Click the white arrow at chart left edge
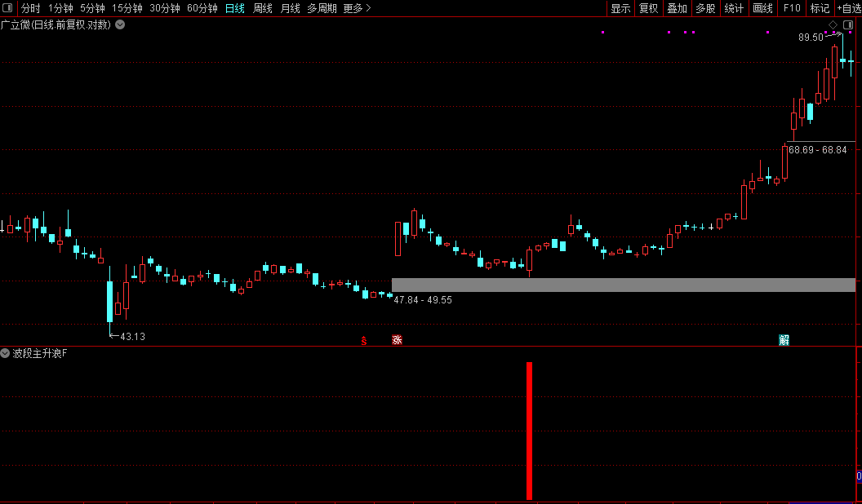 tap(2, 226)
